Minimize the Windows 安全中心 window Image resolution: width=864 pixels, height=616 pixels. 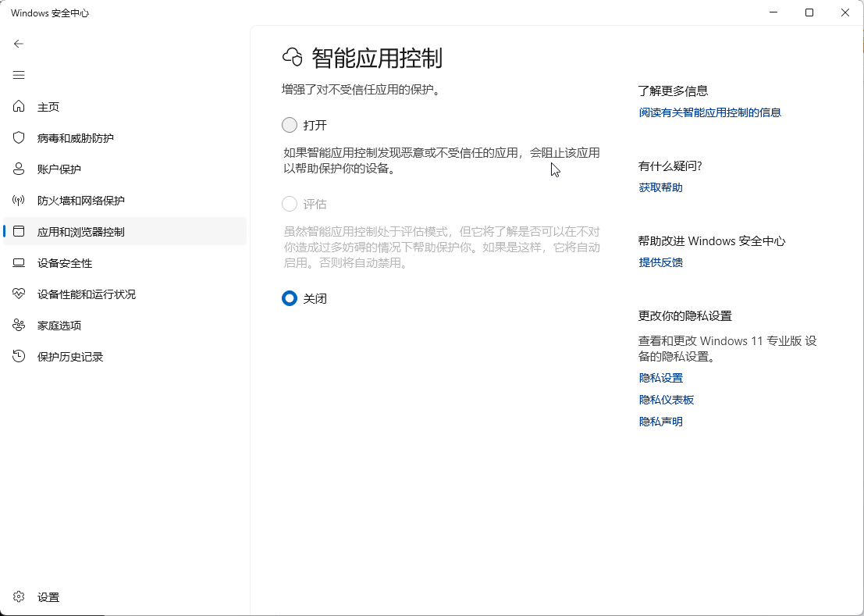tap(773, 12)
